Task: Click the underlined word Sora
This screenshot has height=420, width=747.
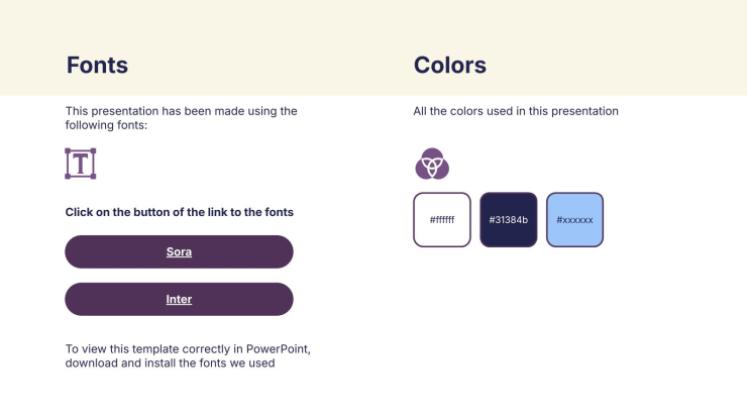Action: coord(179,252)
